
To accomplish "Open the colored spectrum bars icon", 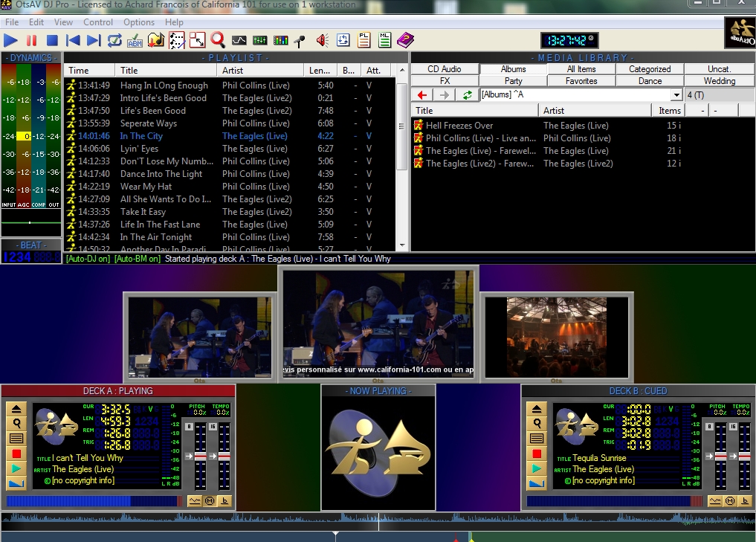I will tap(280, 40).
